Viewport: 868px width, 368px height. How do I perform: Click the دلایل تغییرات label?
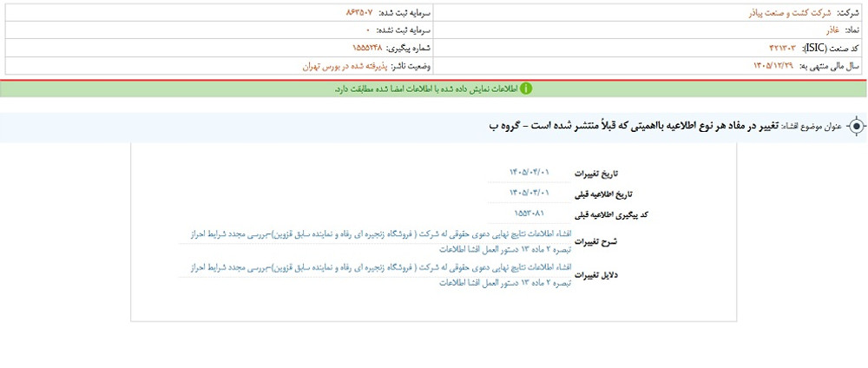(x=597, y=274)
